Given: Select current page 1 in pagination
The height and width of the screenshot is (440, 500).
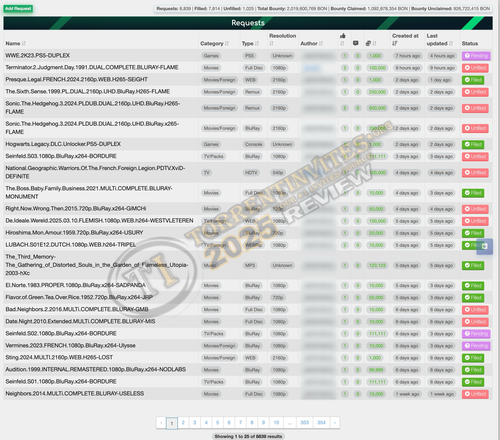Looking at the screenshot, I should tap(172, 423).
